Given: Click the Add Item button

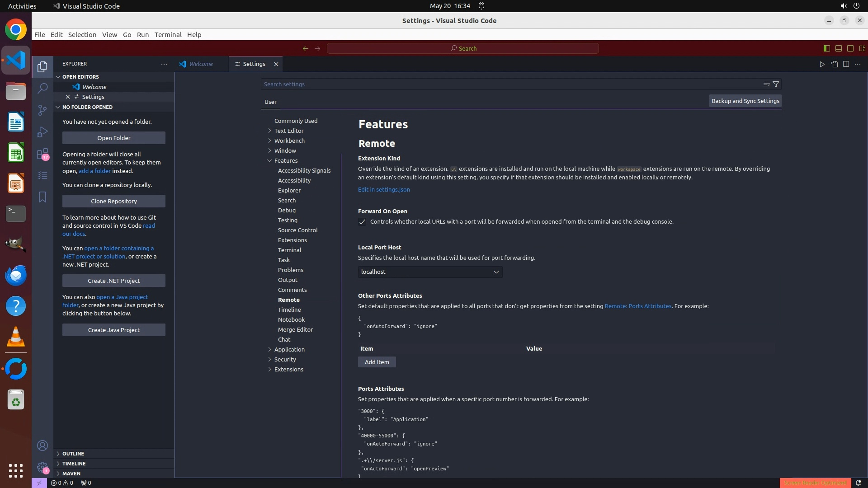Looking at the screenshot, I should pos(377,362).
